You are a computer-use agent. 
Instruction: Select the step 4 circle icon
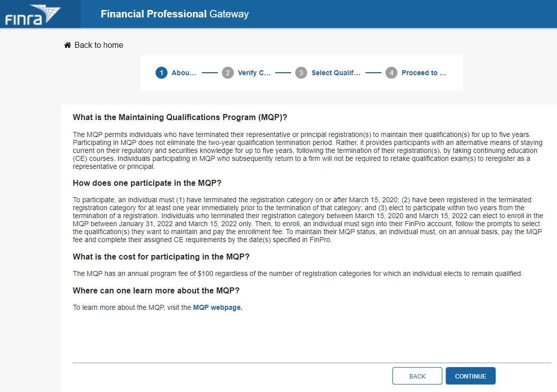pos(391,73)
